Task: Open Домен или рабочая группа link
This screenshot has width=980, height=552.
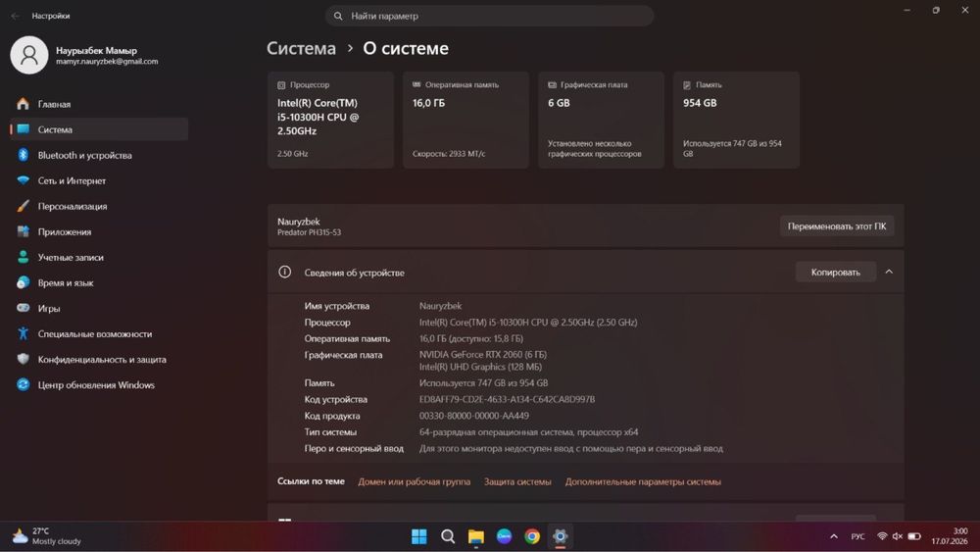Action: (414, 481)
